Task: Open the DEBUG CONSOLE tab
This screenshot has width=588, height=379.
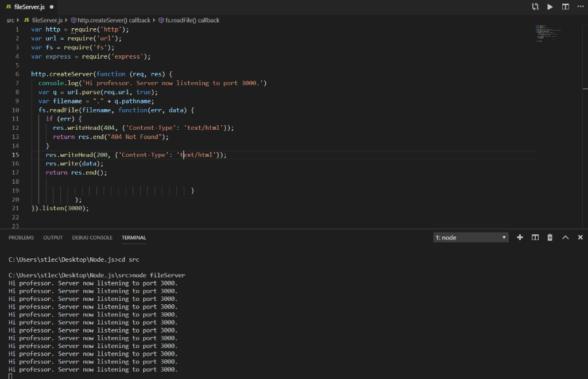Action: click(x=92, y=237)
